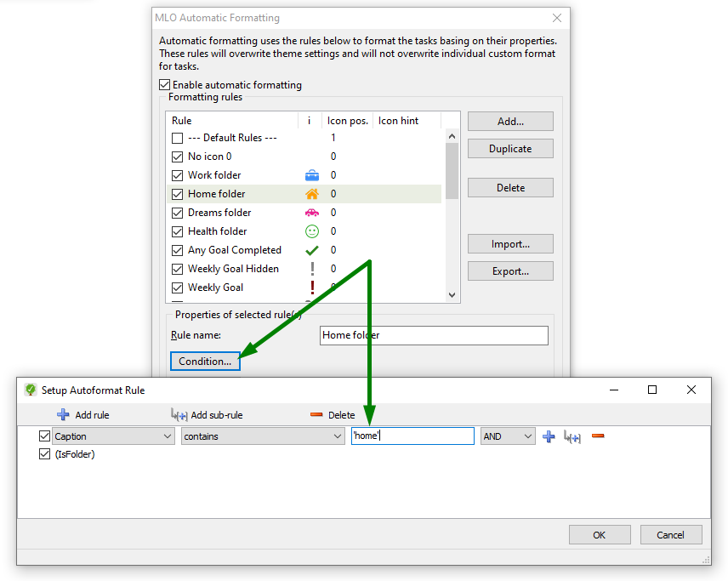Click the rules list scroll down arrow
Screen dimensions: 728x581
coord(452,295)
